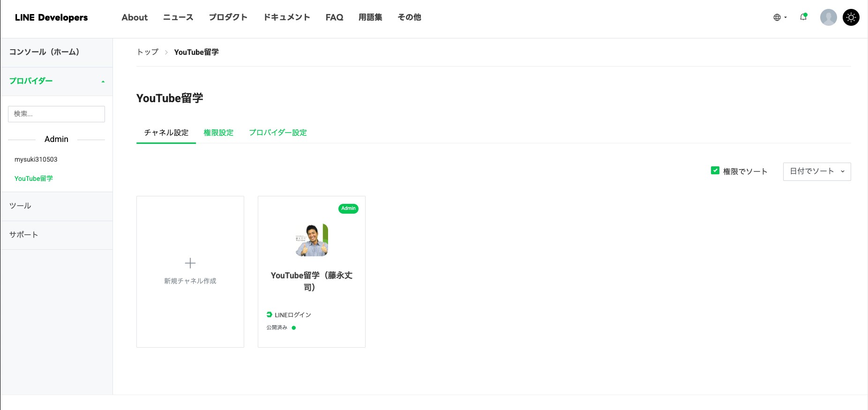The image size is (868, 410).
Task: Collapse the プロバイダー sidebar section
Action: 56,81
